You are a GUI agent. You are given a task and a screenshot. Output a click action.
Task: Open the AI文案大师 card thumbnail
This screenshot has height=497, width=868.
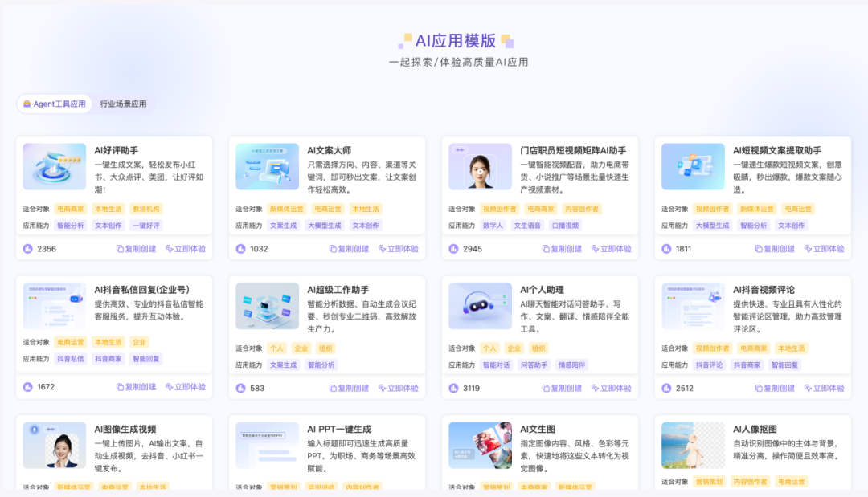click(x=268, y=166)
